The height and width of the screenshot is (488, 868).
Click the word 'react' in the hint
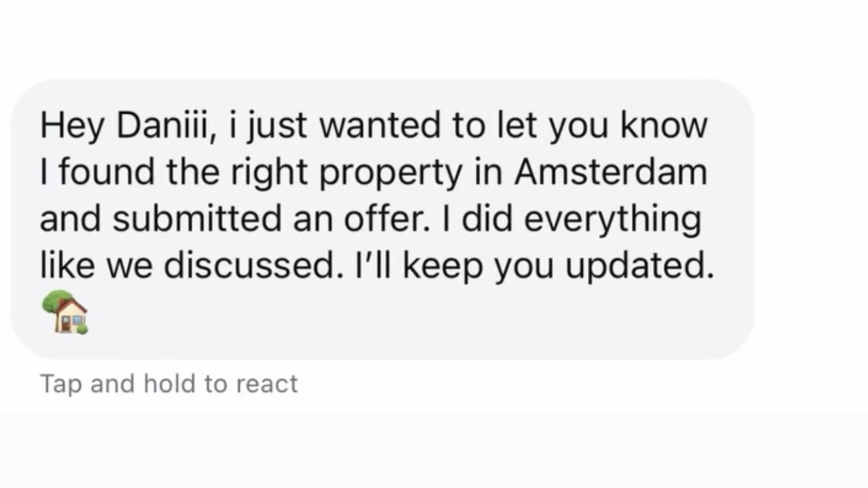[266, 384]
